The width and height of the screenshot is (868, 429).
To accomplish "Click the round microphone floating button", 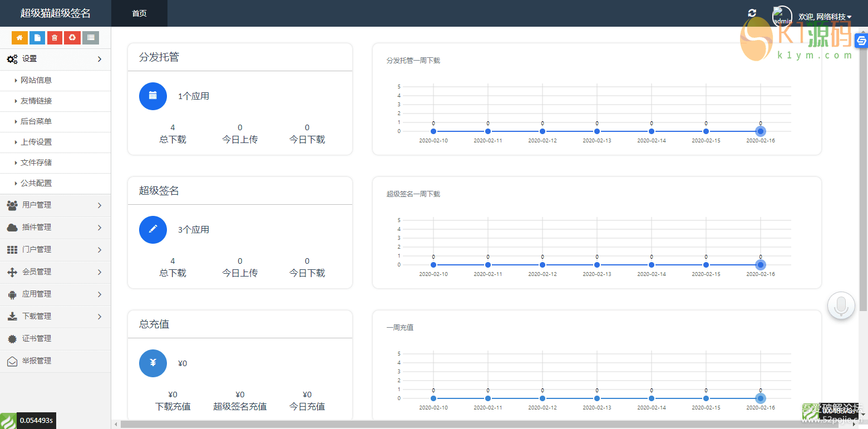I will (x=841, y=305).
